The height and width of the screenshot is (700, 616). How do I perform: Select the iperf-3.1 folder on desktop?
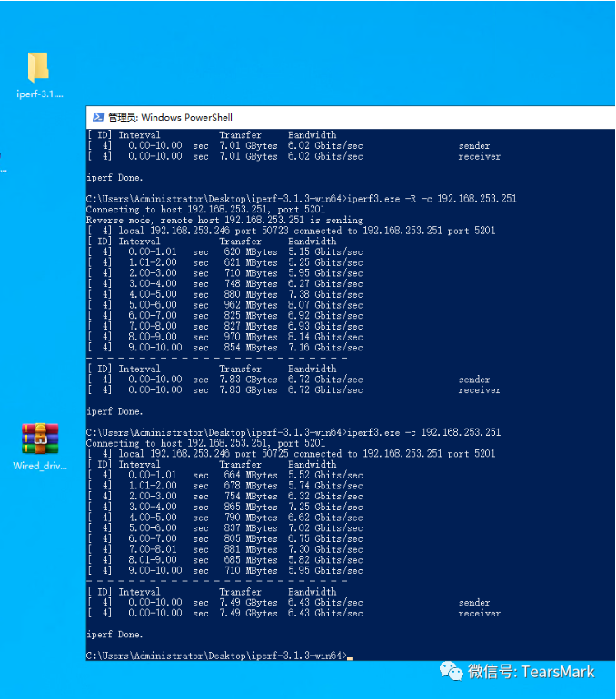pos(39,74)
